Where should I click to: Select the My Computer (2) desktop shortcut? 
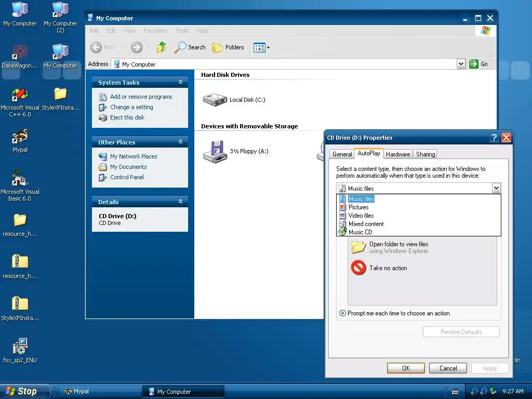click(60, 17)
